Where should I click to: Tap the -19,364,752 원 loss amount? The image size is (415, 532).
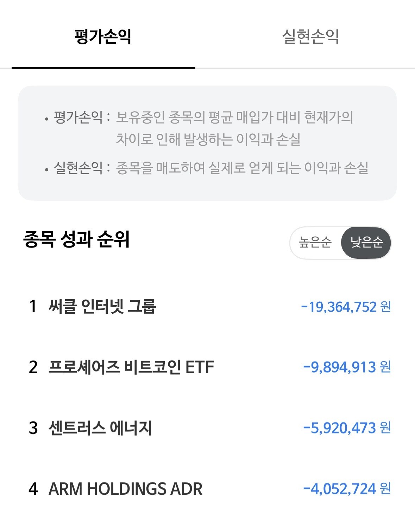346,307
